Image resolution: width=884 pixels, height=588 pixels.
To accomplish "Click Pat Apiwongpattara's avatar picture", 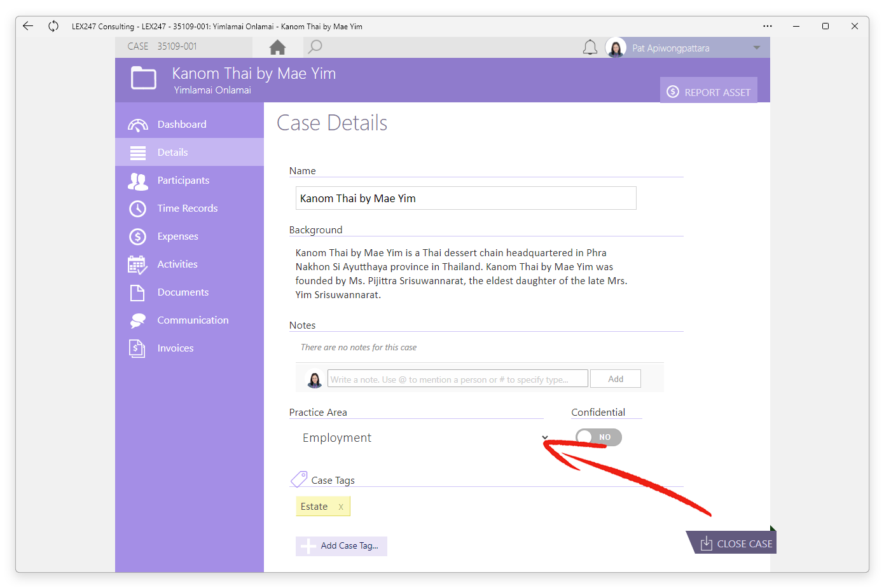I will [x=616, y=48].
